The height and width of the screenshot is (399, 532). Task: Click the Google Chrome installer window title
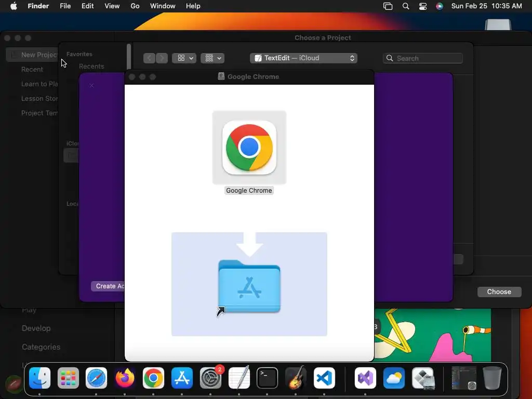click(253, 77)
